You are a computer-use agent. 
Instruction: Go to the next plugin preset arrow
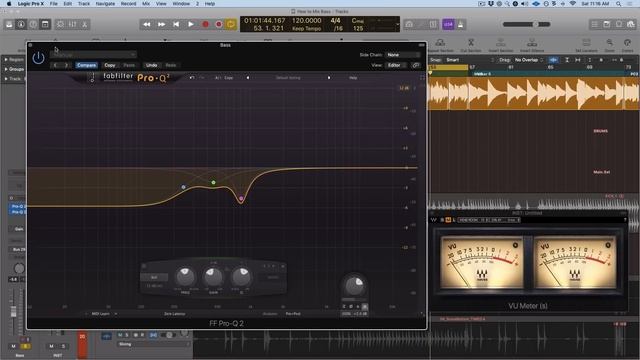point(66,65)
